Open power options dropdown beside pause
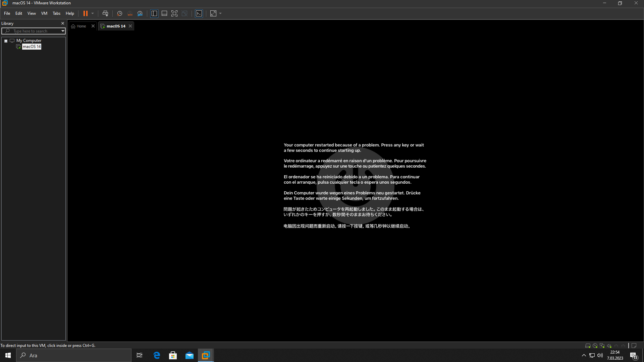644x362 pixels. point(93,13)
